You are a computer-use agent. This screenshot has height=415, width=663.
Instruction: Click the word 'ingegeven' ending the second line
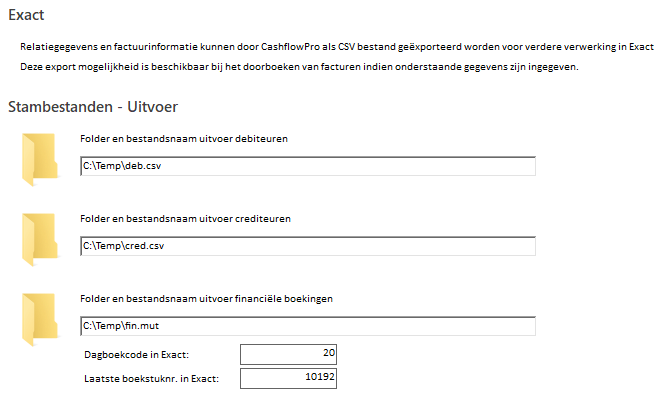tap(553, 67)
